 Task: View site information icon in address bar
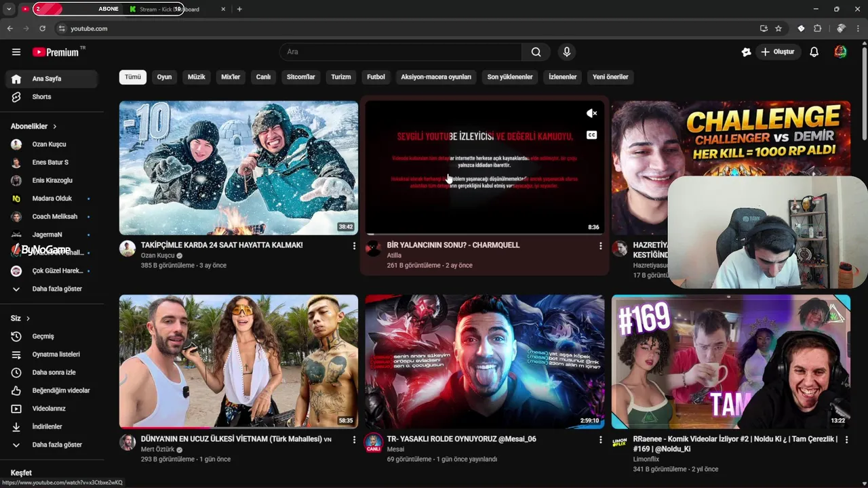pos(62,28)
